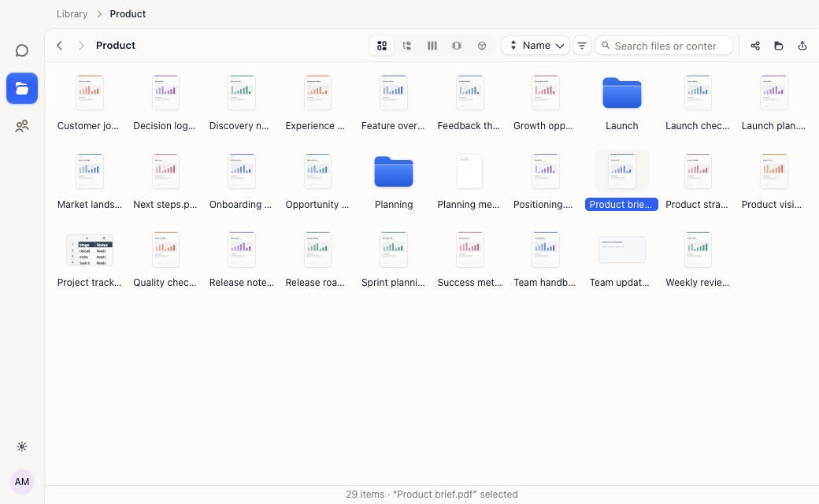Click the Product breadcrumb item
The height and width of the screenshot is (504, 819).
128,14
